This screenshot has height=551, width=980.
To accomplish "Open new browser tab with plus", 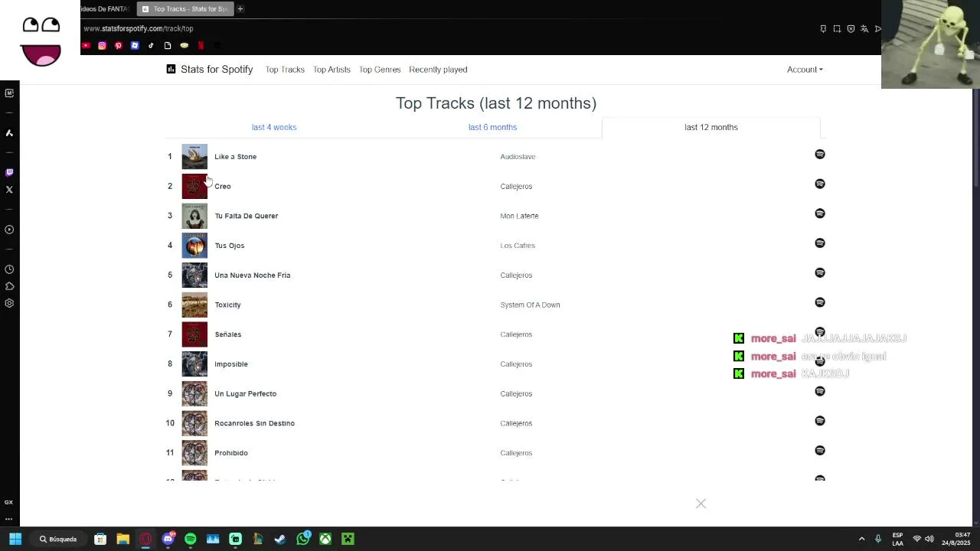I will pyautogui.click(x=240, y=8).
